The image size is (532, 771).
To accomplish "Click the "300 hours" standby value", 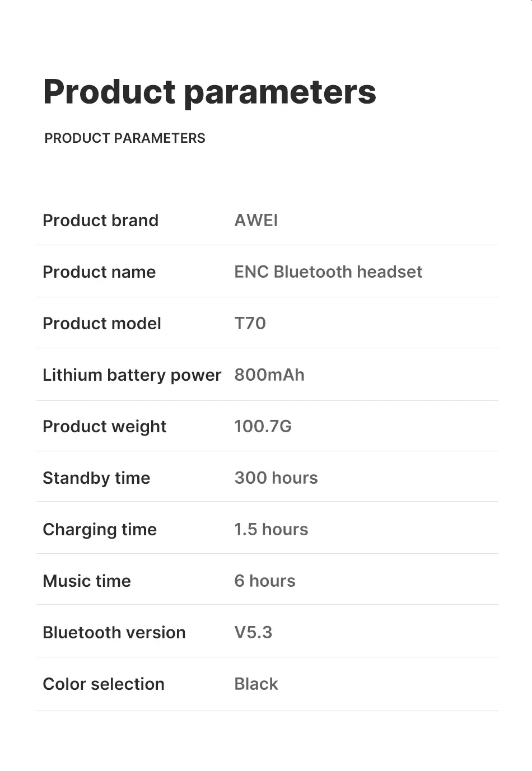I will coord(276,478).
